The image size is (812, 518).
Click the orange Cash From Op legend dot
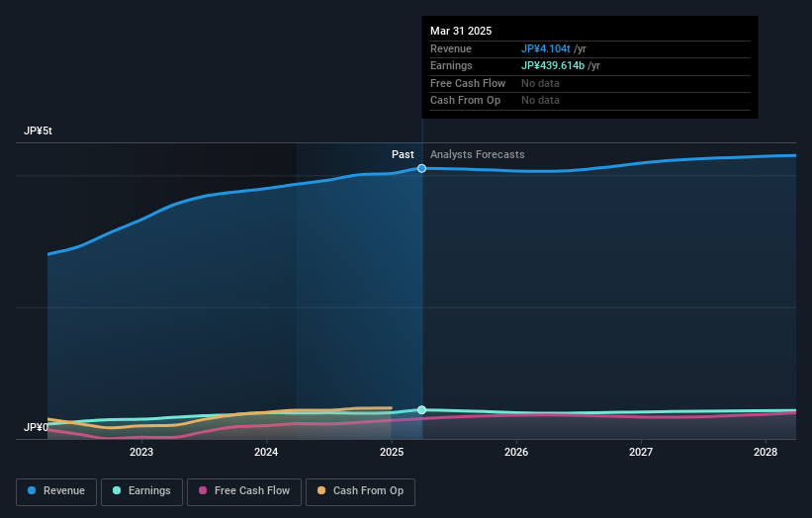tap(321, 490)
